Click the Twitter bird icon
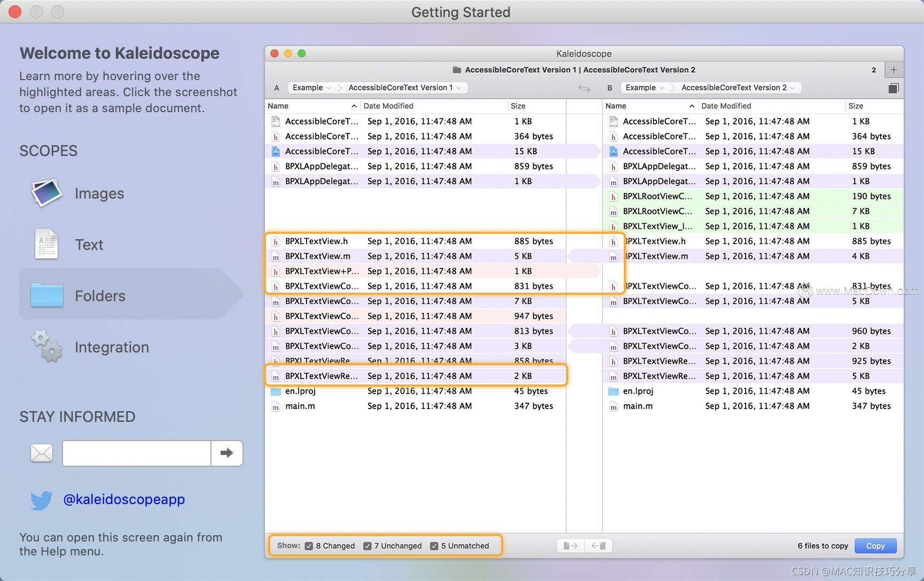The height and width of the screenshot is (581, 924). (42, 500)
